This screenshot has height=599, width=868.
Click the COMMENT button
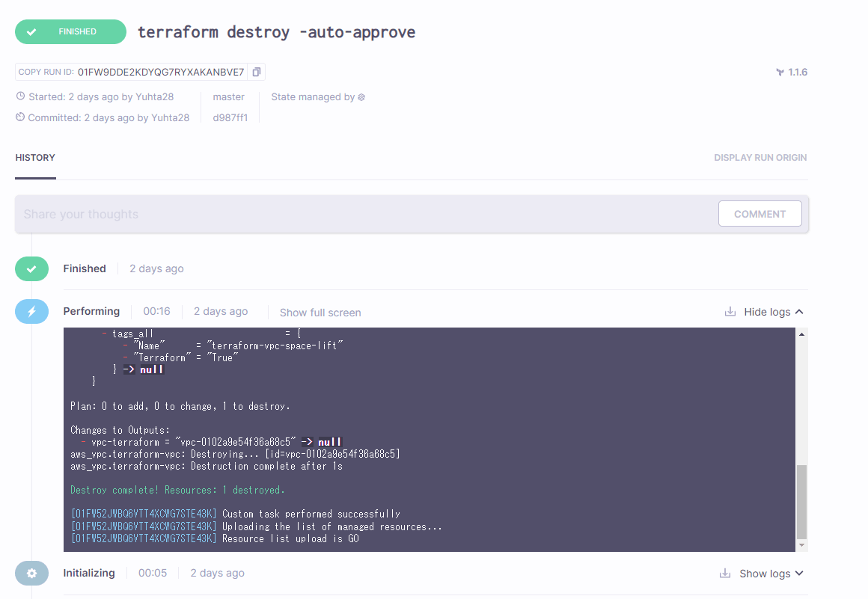pos(759,214)
